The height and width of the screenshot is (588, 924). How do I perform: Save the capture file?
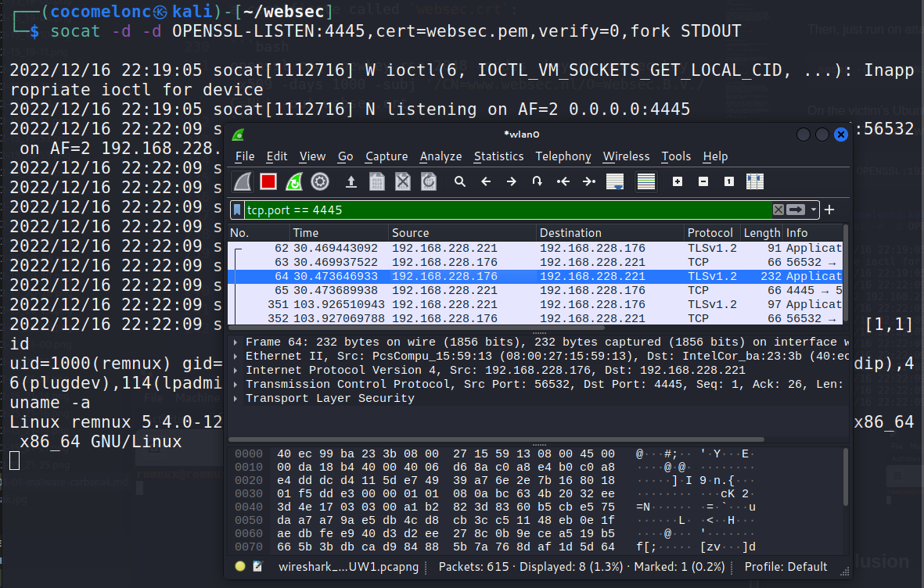point(377,181)
